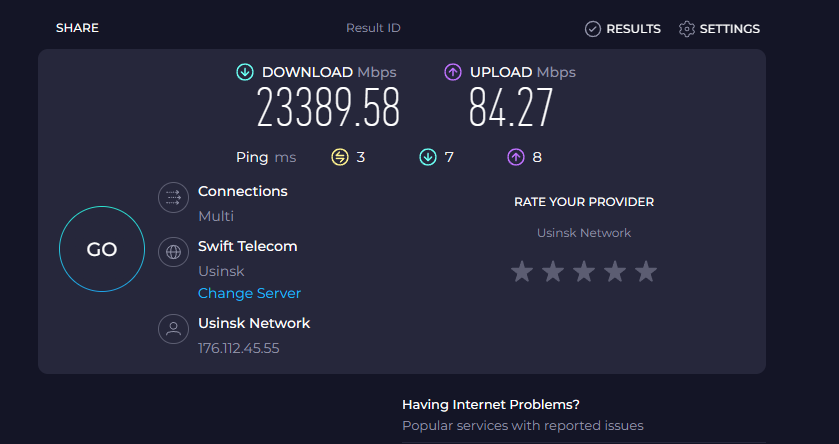Viewport: 839px width, 444px height.
Task: Click the download ping latency icon
Action: point(428,157)
